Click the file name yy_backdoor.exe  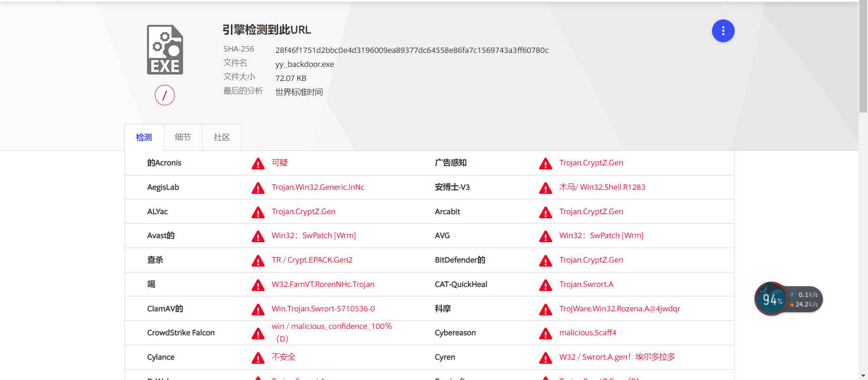(305, 64)
